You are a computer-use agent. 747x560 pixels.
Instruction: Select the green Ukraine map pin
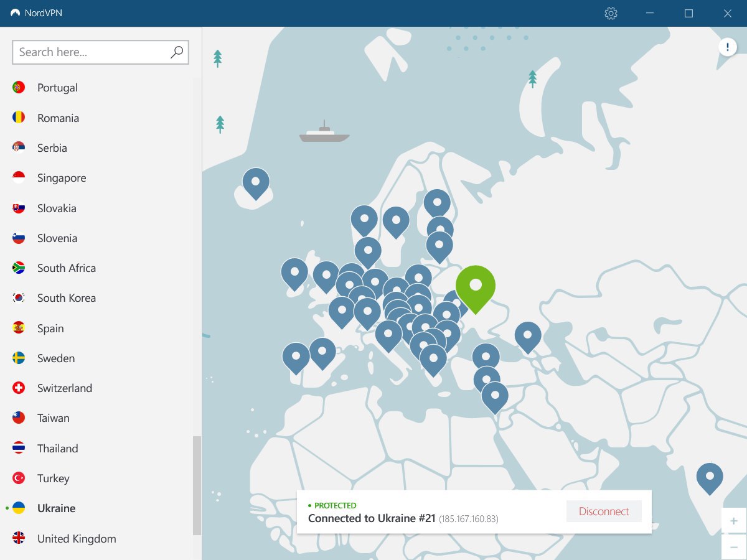click(476, 289)
